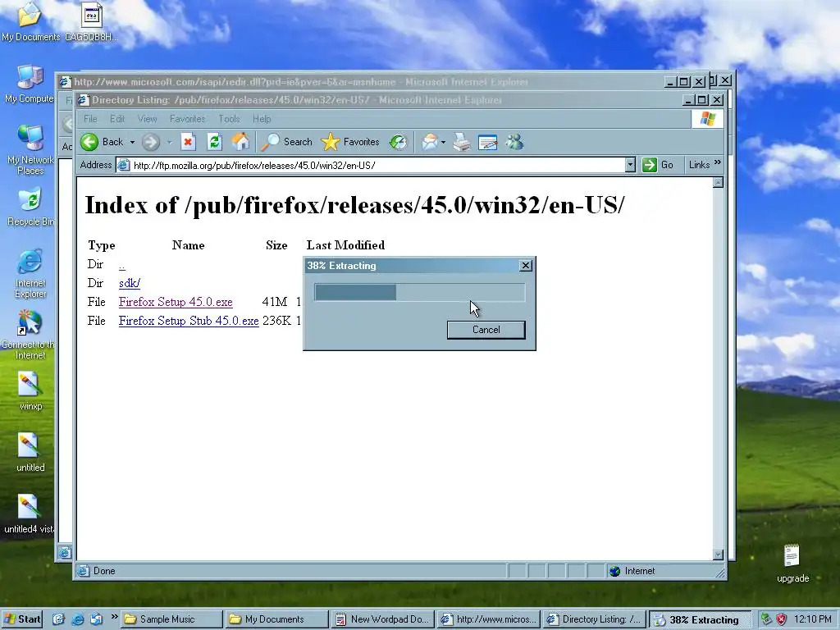Image resolution: width=840 pixels, height=630 pixels.
Task: Click the 38% Extracting taskbar button
Action: coord(699,619)
